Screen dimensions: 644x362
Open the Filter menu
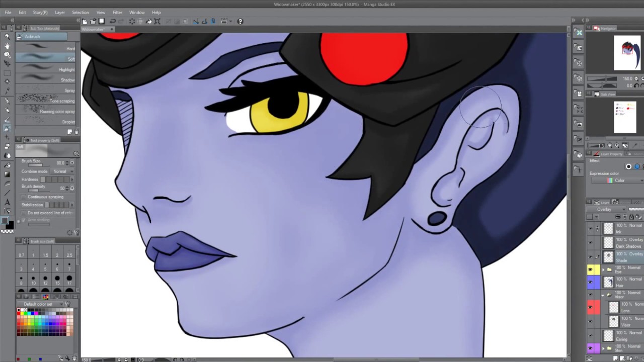pos(117,13)
